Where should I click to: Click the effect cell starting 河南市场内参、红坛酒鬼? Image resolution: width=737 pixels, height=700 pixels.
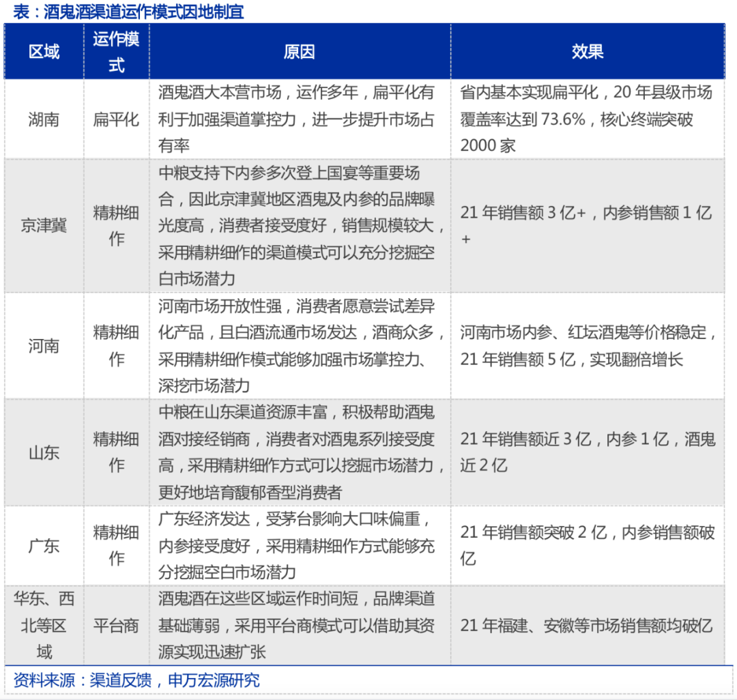tap(588, 346)
